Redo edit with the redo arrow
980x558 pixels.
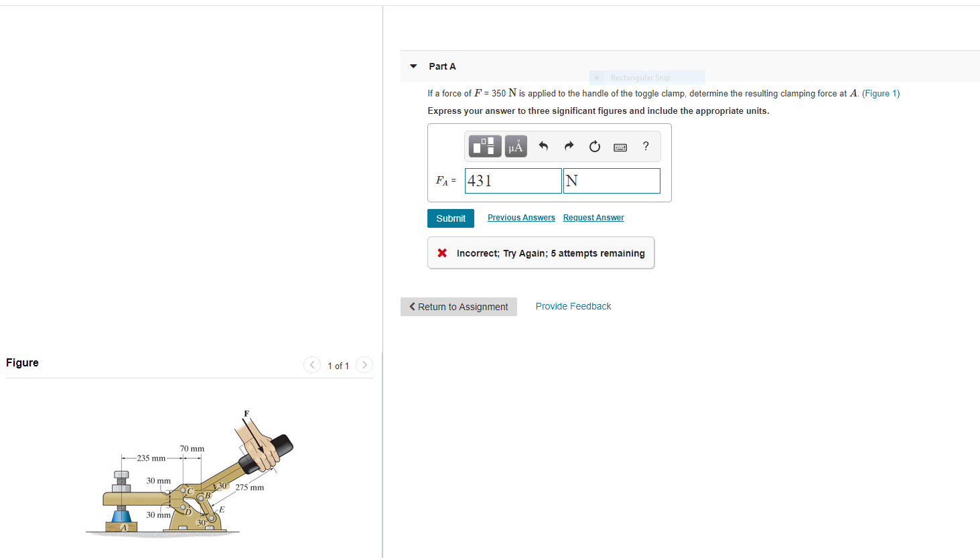click(569, 146)
